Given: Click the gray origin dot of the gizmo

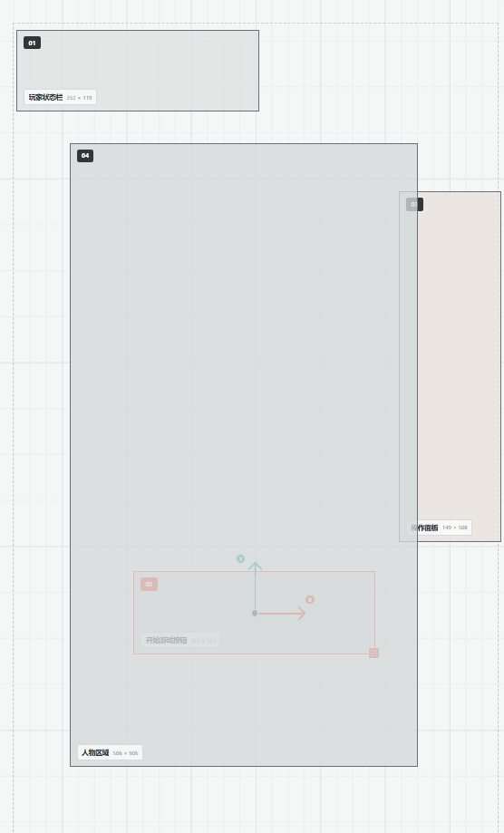Looking at the screenshot, I should tap(255, 613).
